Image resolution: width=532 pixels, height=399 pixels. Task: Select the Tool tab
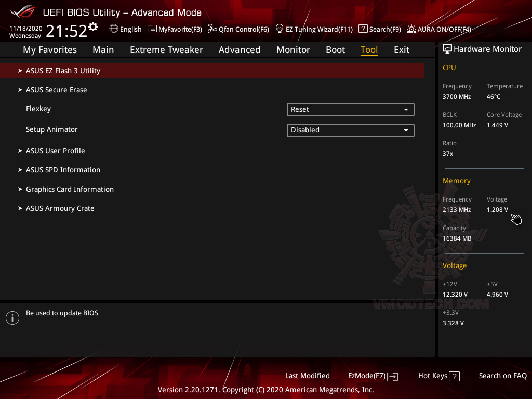369,50
